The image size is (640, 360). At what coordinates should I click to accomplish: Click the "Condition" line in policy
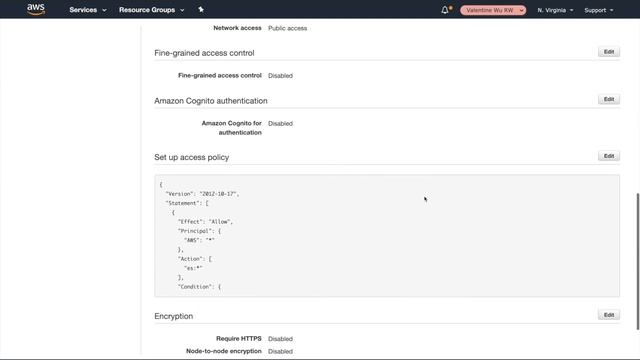pyautogui.click(x=199, y=287)
